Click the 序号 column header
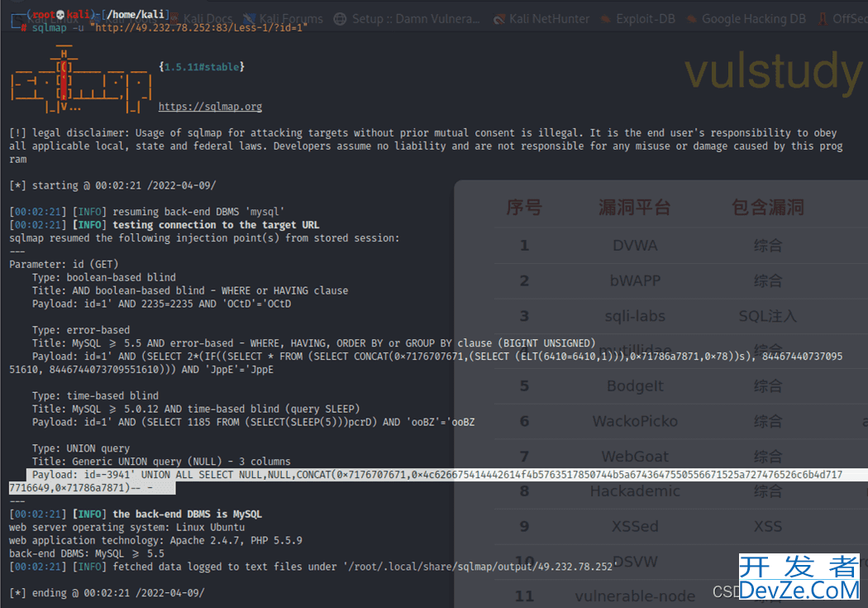Viewport: 868px width, 608px height. click(524, 208)
